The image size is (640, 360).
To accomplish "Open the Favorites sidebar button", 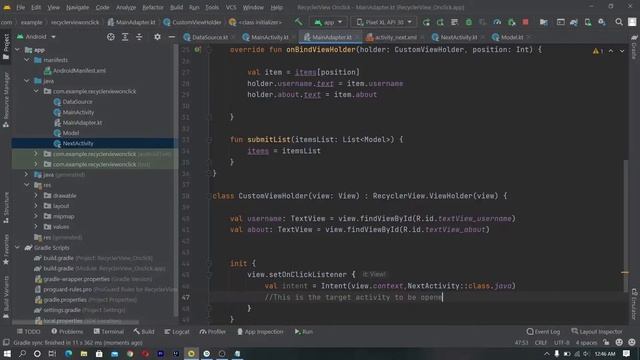I will [x=6, y=249].
